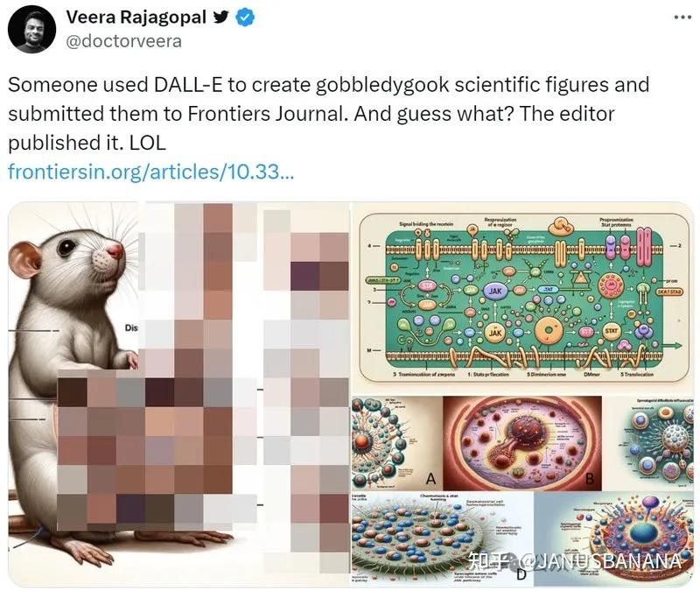Open cell figure panel labeled D
Screen dimensions: 700x591
(x=443, y=539)
